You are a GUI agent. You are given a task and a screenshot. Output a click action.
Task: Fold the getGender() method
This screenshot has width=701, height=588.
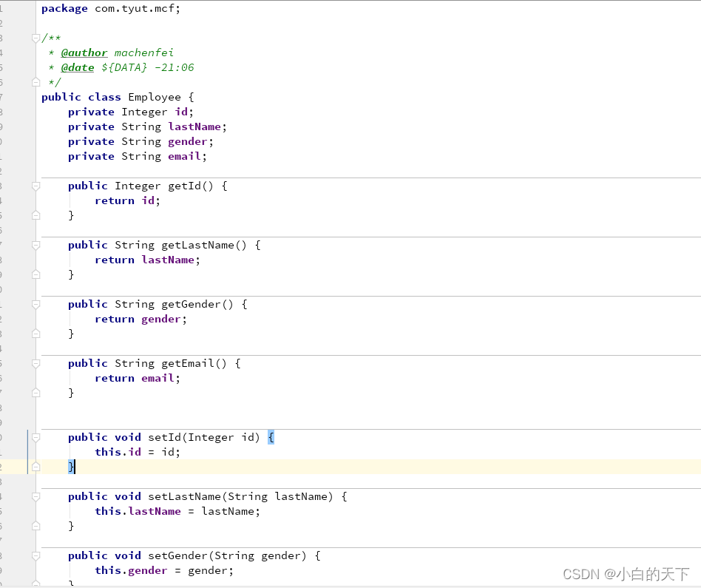tap(36, 305)
